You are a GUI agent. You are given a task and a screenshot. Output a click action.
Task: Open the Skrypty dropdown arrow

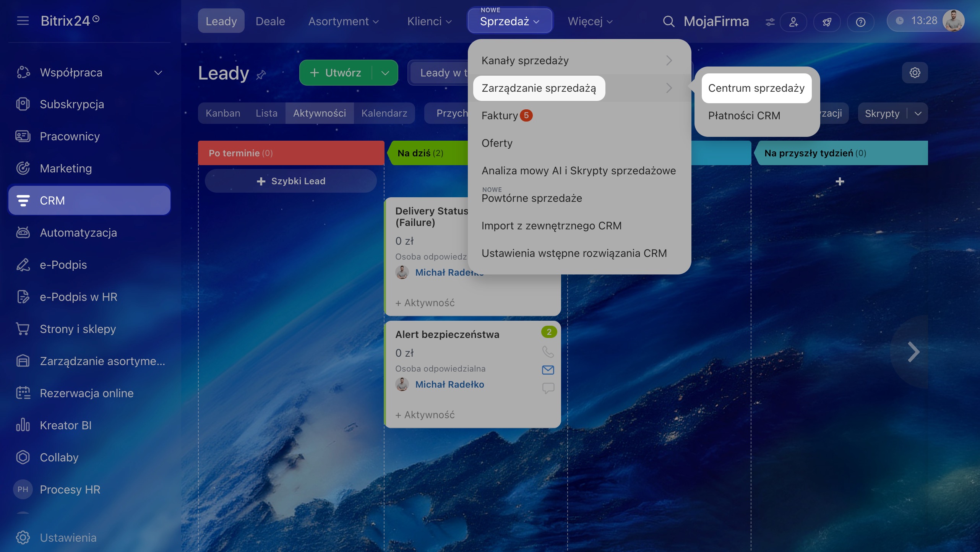click(918, 114)
